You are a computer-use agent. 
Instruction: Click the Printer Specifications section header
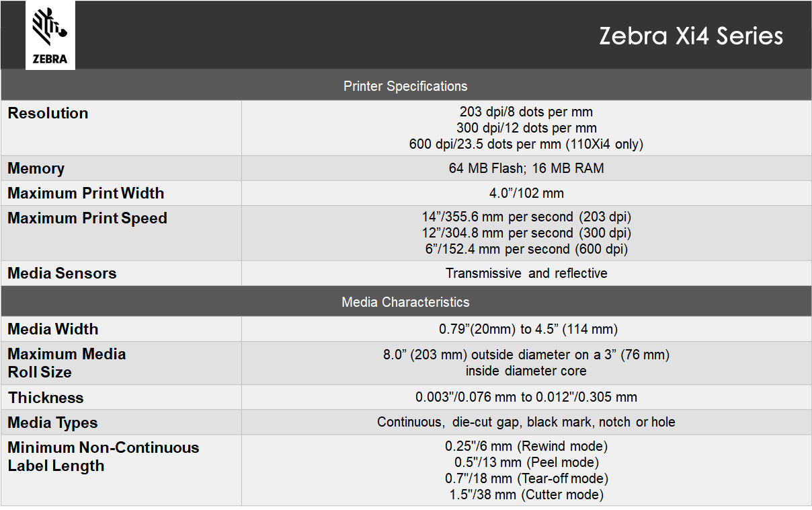(x=405, y=86)
